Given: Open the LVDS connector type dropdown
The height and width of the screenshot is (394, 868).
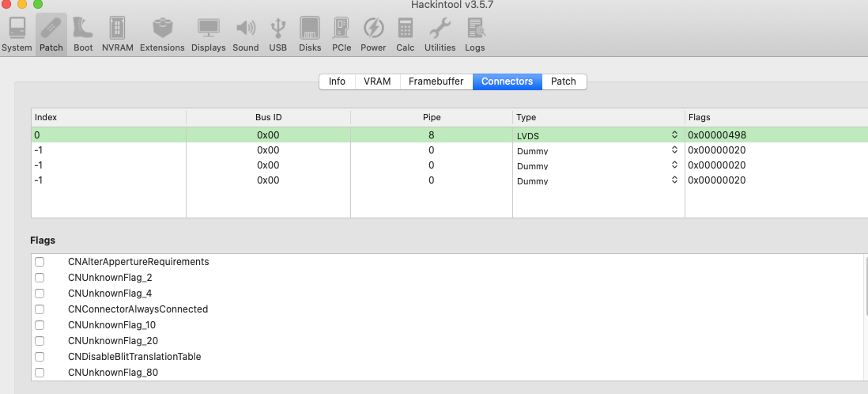Looking at the screenshot, I should [x=674, y=135].
